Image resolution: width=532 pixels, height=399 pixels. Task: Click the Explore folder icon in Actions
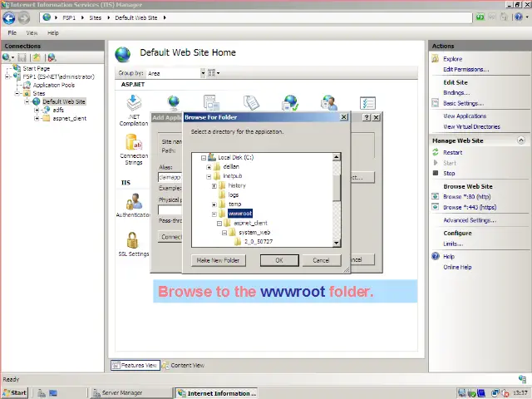(x=436, y=59)
